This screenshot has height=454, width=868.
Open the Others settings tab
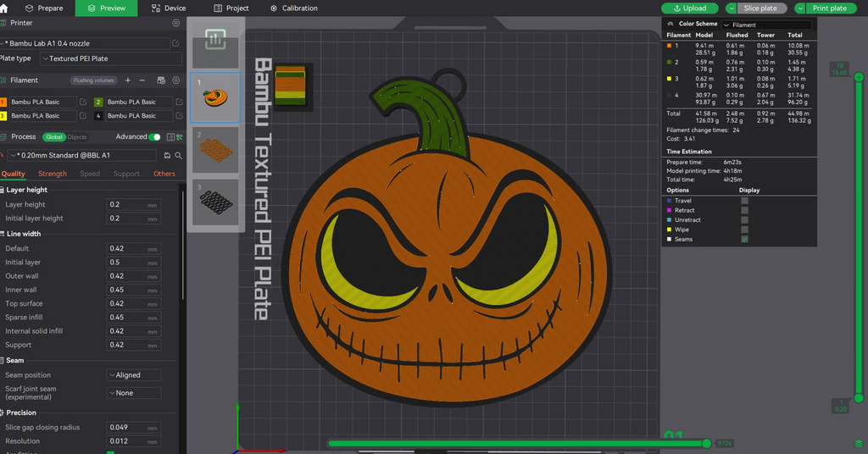click(x=164, y=174)
